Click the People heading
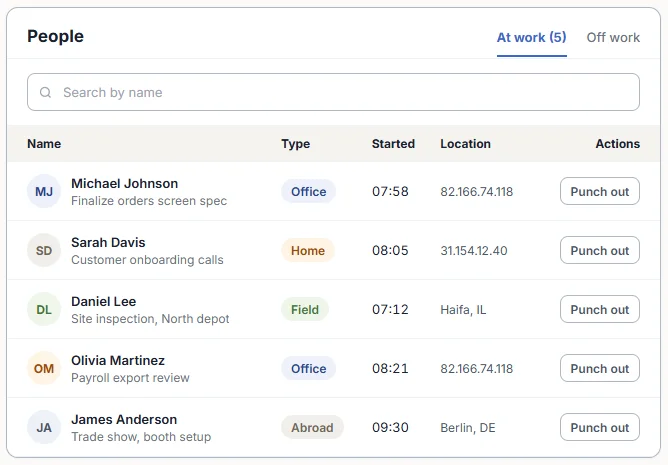668x465 pixels. (x=55, y=36)
